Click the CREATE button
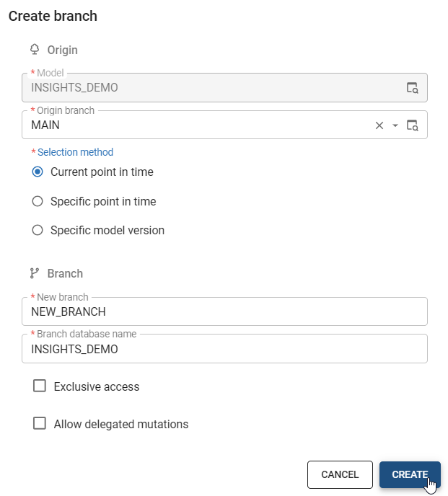Screen dimensions: 448x496 (x=410, y=474)
